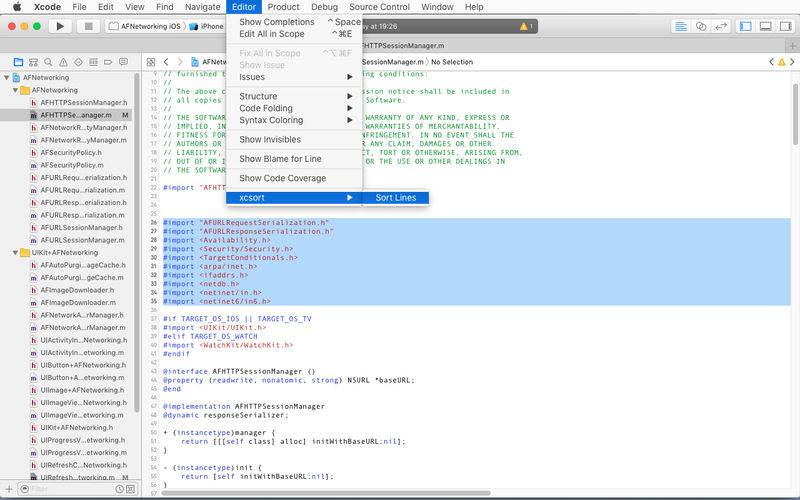Screen dimensions: 800x500
Task: Switch to the Standard editor layout
Action: [681, 26]
